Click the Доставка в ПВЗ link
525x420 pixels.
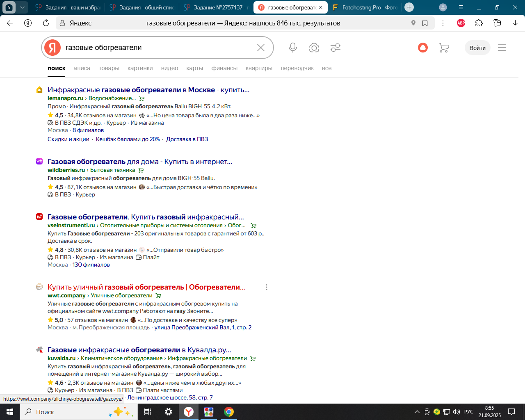point(187,139)
